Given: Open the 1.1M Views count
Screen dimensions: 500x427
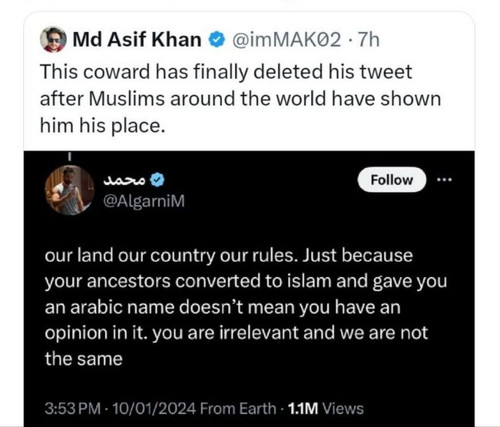Looking at the screenshot, I should (325, 408).
